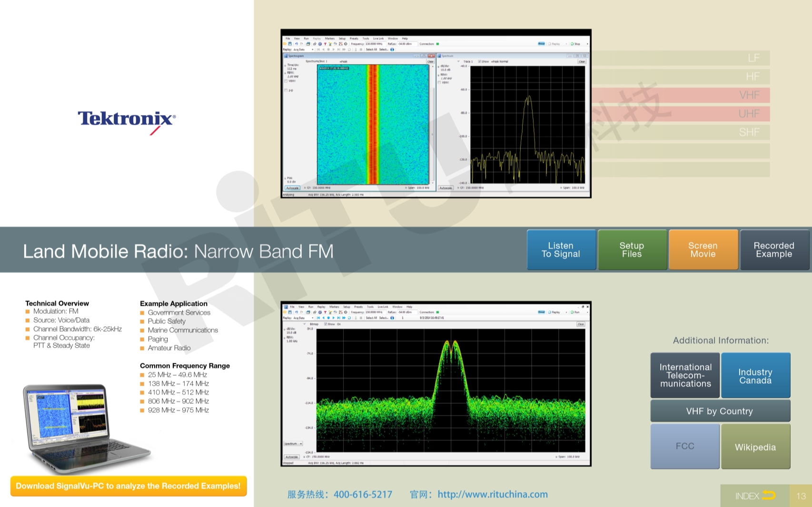The image size is (812, 507).
Task: Click the Tektronix logo
Action: 127,119
